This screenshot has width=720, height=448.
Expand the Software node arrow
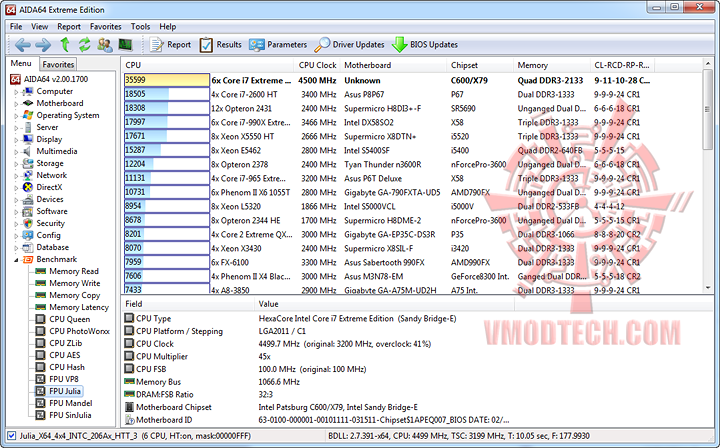point(16,212)
